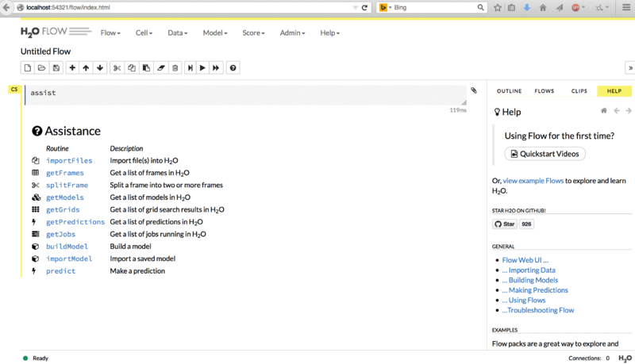Select the HELP sidebar tab

tap(614, 91)
